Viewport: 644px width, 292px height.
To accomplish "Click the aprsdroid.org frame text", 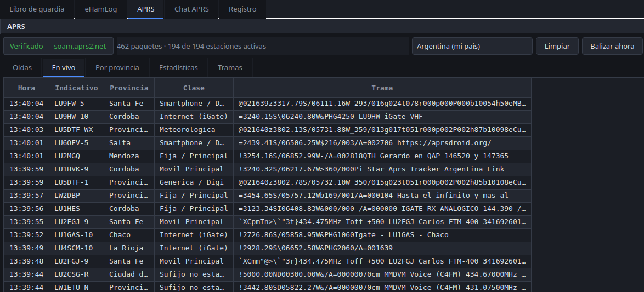I will coord(382,143).
